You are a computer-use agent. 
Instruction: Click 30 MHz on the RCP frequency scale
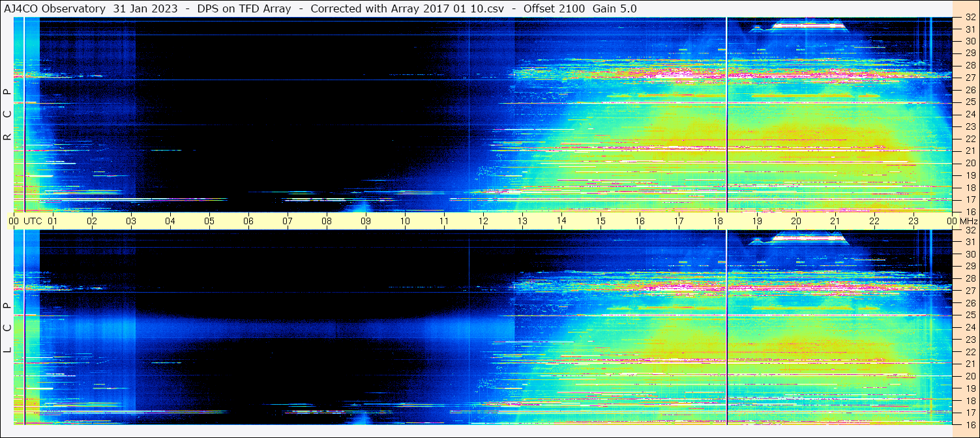pyautogui.click(x=970, y=41)
